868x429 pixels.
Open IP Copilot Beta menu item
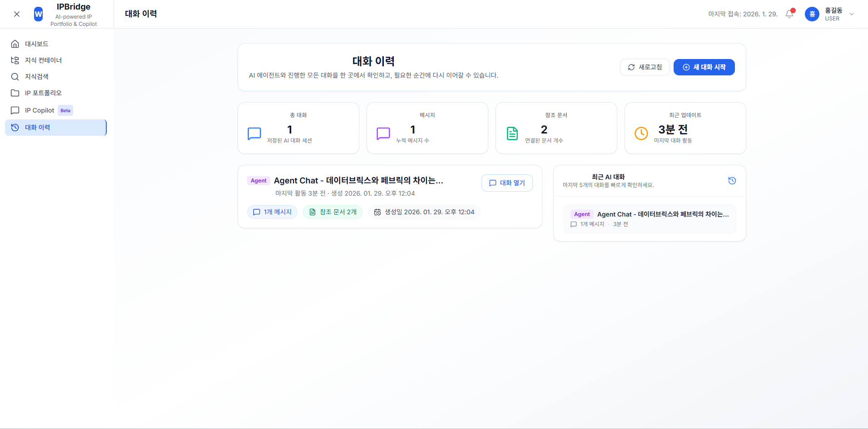point(40,110)
